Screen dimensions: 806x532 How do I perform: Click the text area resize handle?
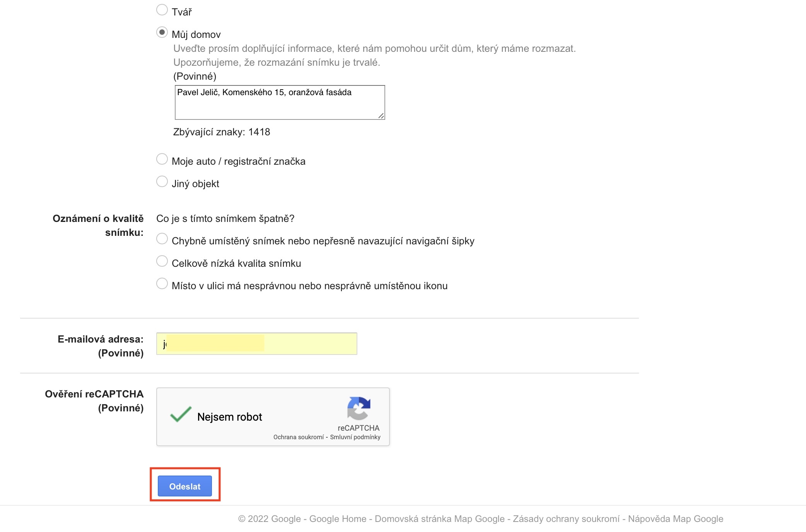click(381, 116)
